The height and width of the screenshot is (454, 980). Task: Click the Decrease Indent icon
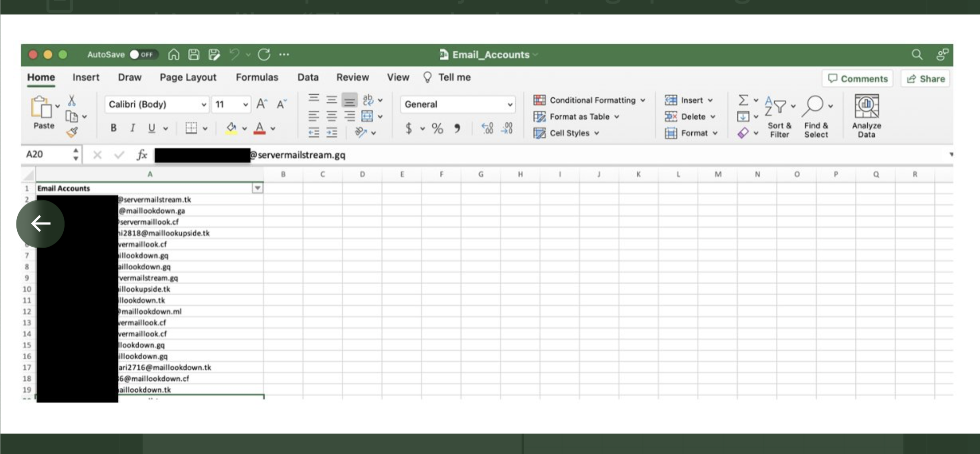[x=314, y=132]
